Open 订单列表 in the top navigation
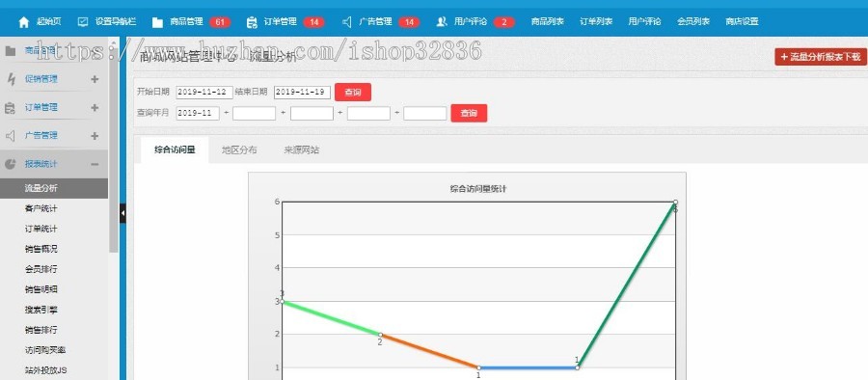This screenshot has width=868, height=380. [596, 22]
